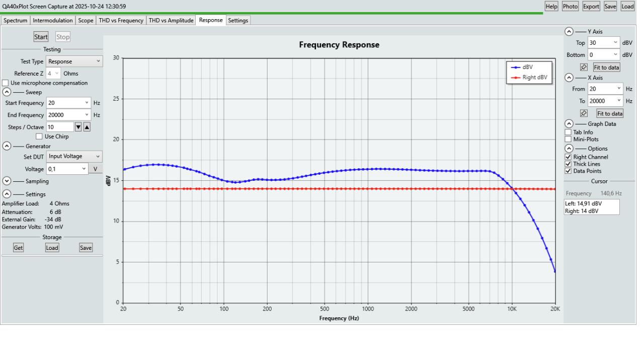Expand the Sampling section
Viewport: 644px width, 343px height.
(7, 181)
